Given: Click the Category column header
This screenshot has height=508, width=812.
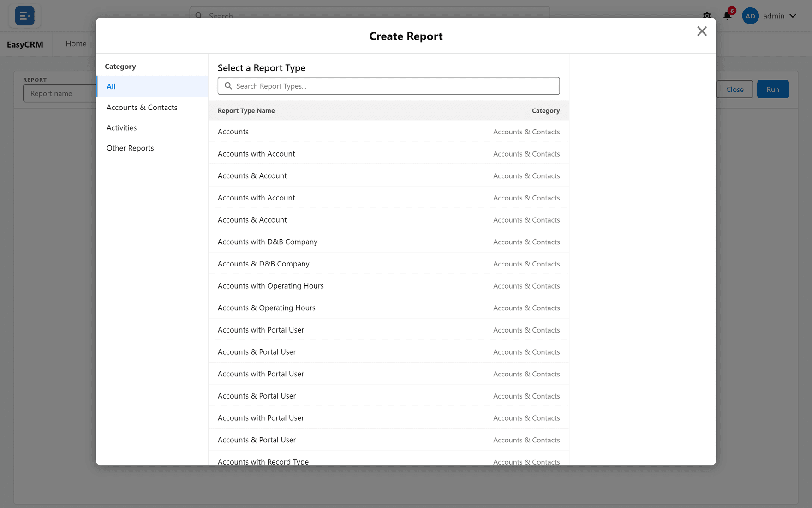Looking at the screenshot, I should click(546, 110).
